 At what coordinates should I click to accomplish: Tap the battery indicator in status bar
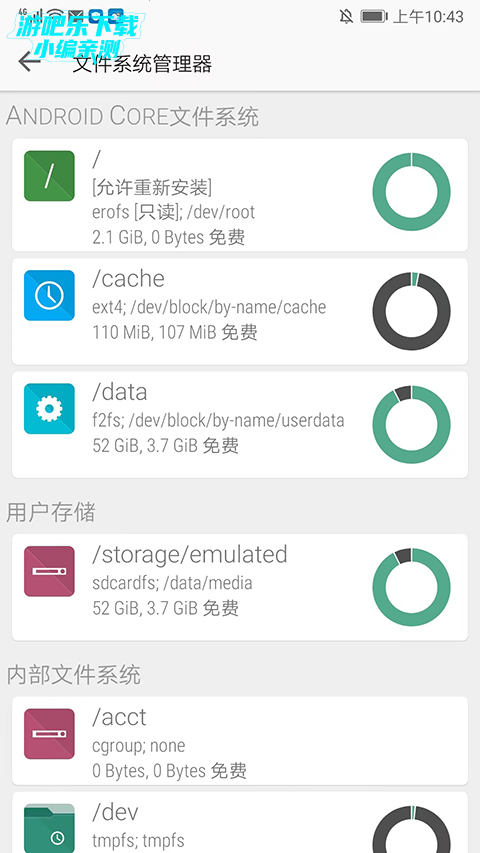coord(374,16)
